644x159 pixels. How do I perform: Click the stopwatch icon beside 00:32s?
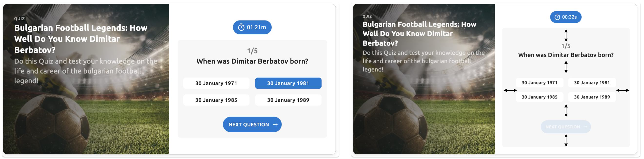click(x=557, y=17)
